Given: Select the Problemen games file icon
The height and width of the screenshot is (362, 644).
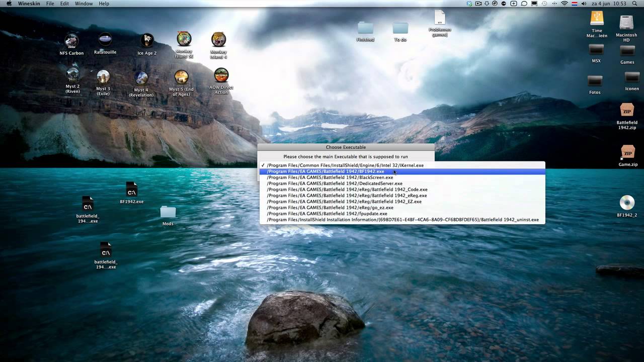Looking at the screenshot, I should coord(440,17).
